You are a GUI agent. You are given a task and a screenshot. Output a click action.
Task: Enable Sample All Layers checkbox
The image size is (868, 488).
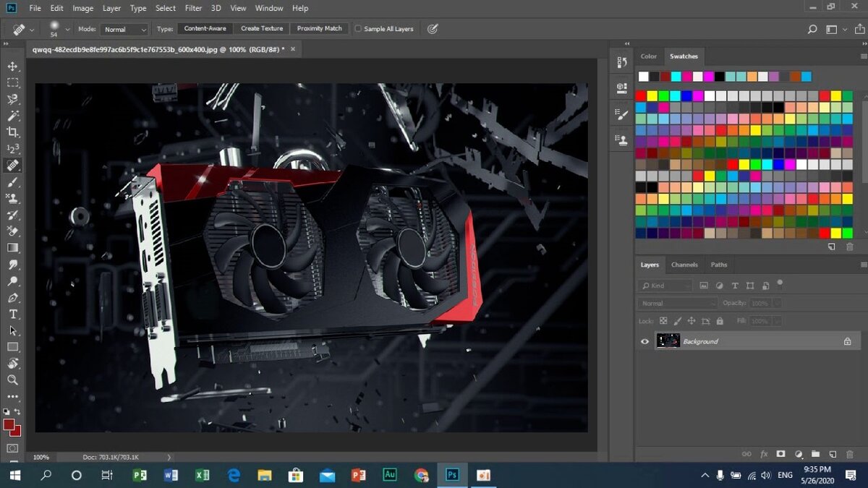(358, 29)
